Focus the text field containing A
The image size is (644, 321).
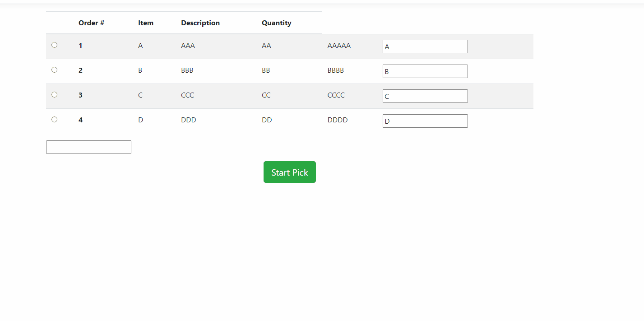pos(425,47)
